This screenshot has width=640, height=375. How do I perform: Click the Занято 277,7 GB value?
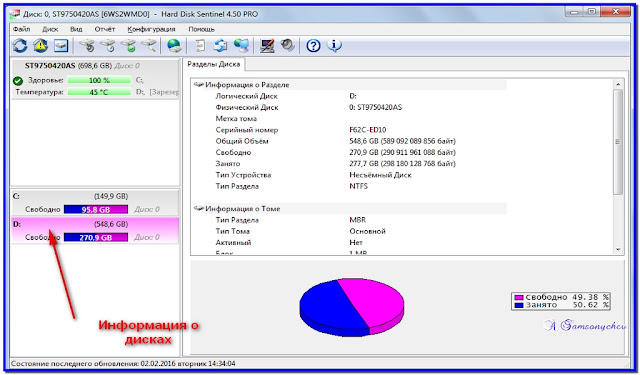coord(402,164)
